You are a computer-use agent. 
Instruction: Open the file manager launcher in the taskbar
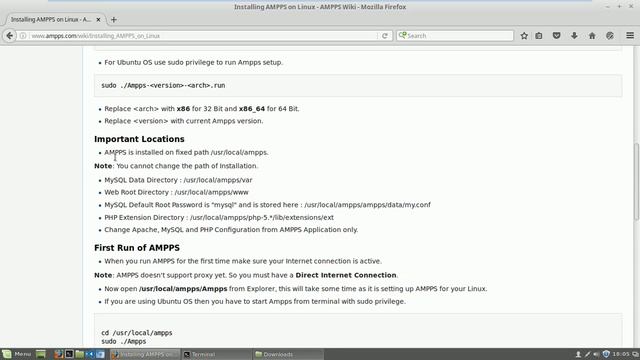point(80,354)
